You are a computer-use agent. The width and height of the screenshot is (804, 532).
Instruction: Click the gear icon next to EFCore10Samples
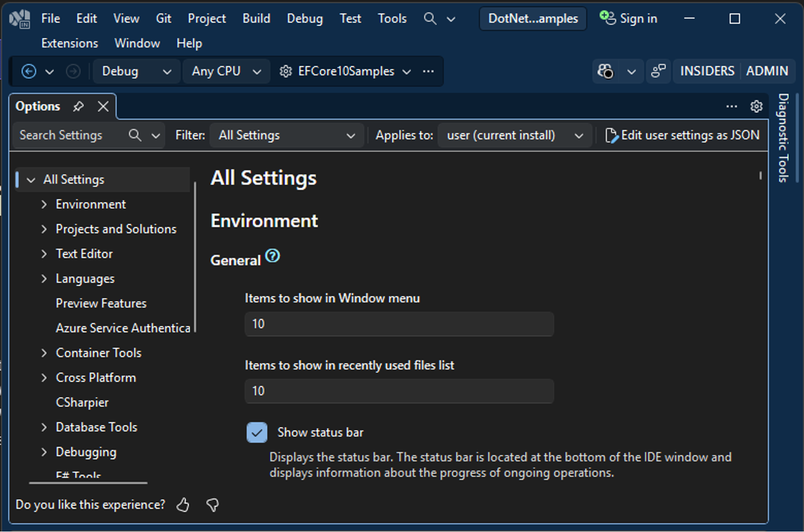[x=285, y=71]
